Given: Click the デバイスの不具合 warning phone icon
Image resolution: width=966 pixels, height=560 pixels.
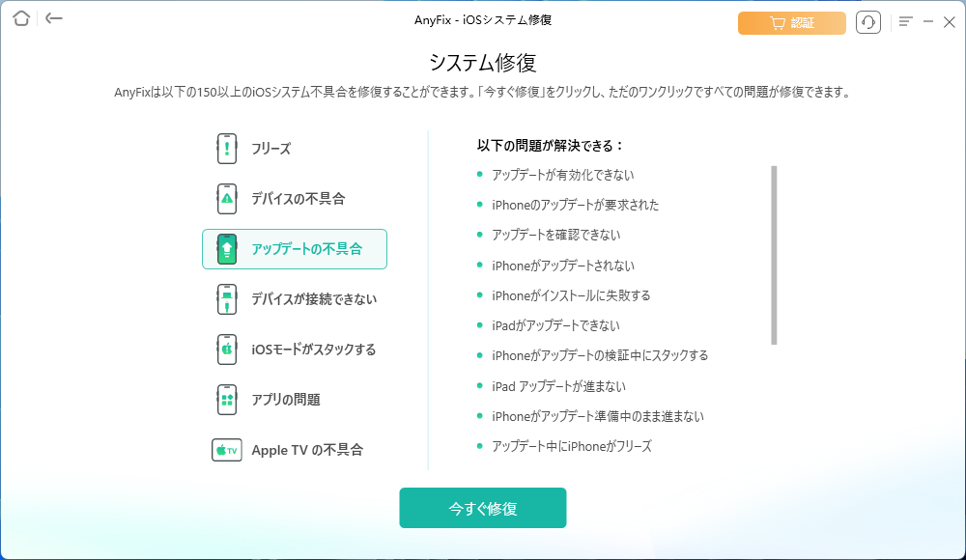Looking at the screenshot, I should point(227,198).
